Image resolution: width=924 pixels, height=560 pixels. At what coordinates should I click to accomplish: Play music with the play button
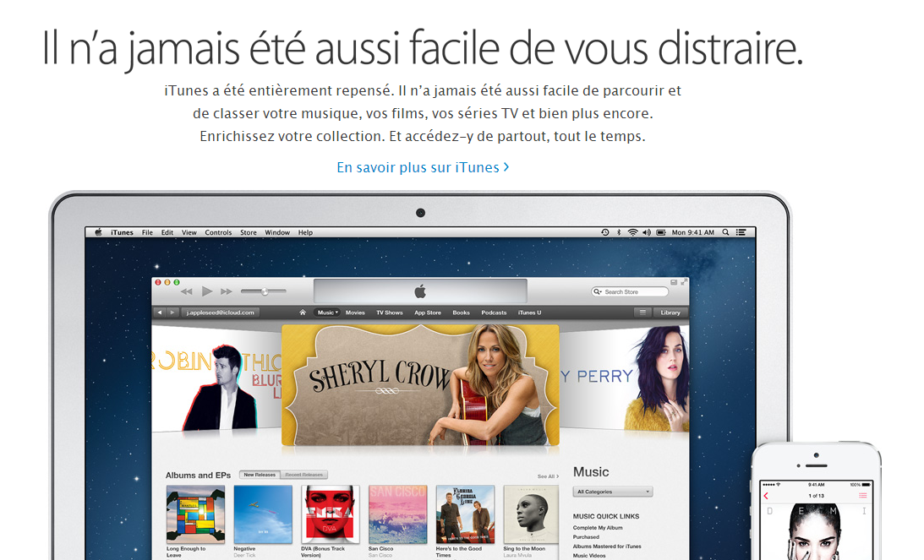coord(207,291)
